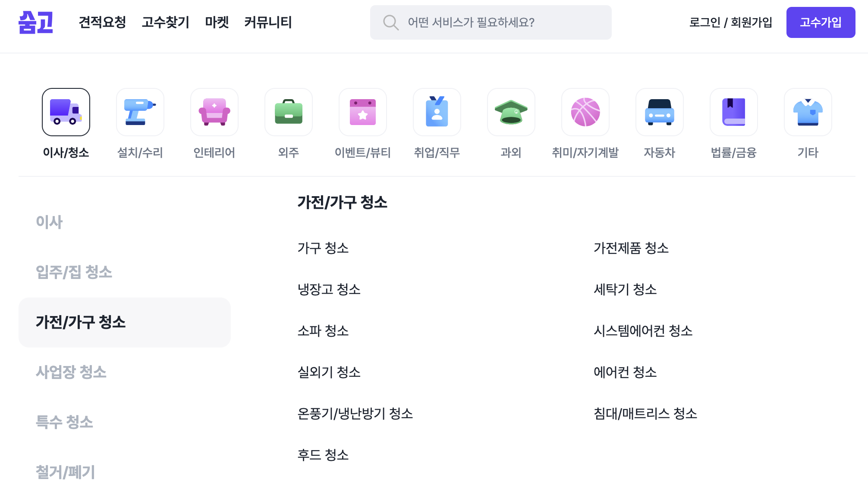Open the ID badge 취업/직무 category icon
Image resolution: width=868 pixels, height=501 pixels.
(437, 112)
